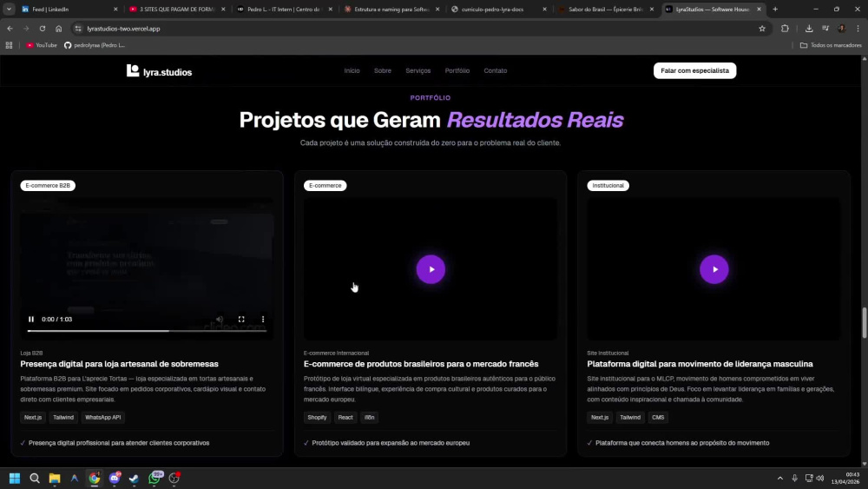Open fullscreen for first video
This screenshot has height=489, width=868.
(x=241, y=320)
